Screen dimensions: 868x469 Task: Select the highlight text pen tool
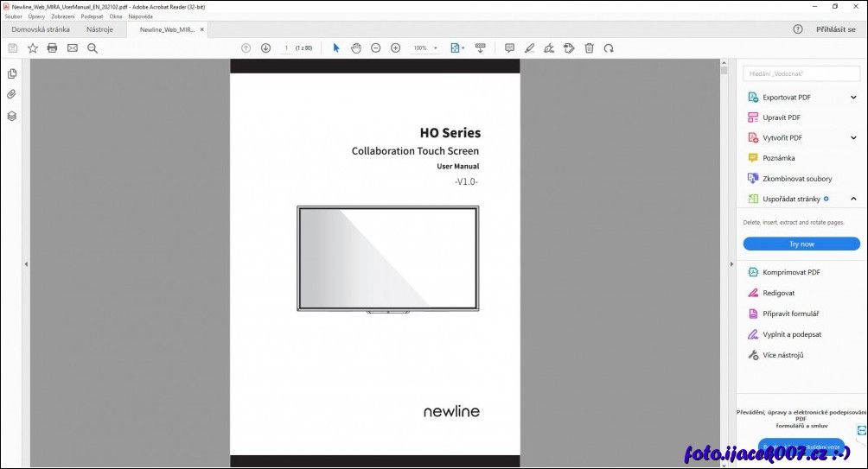tap(529, 48)
